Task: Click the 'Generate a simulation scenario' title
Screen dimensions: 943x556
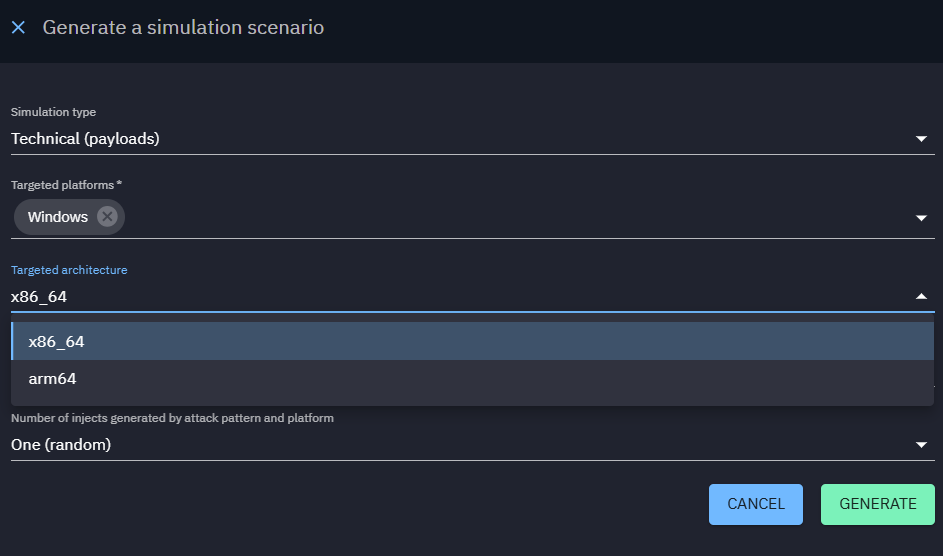Action: [x=183, y=28]
